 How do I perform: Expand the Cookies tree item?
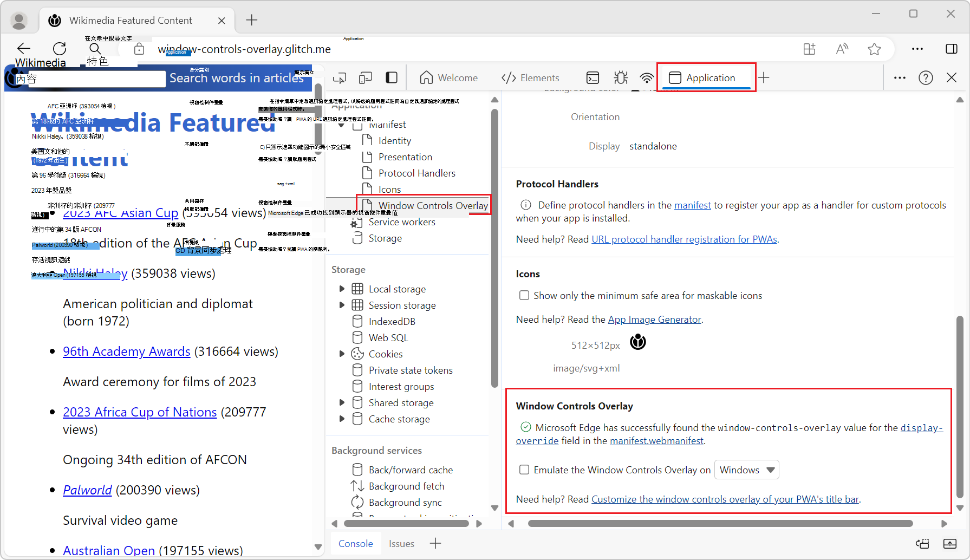click(342, 354)
